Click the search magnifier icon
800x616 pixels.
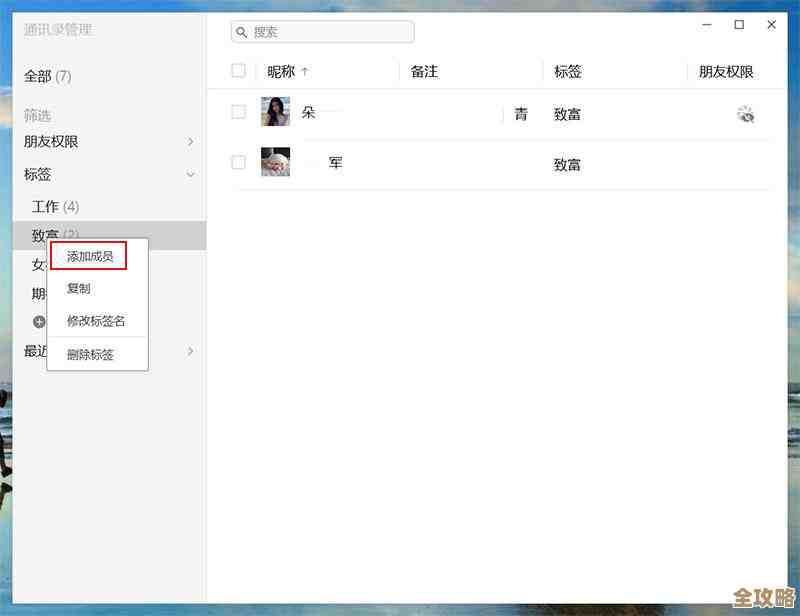click(x=242, y=32)
